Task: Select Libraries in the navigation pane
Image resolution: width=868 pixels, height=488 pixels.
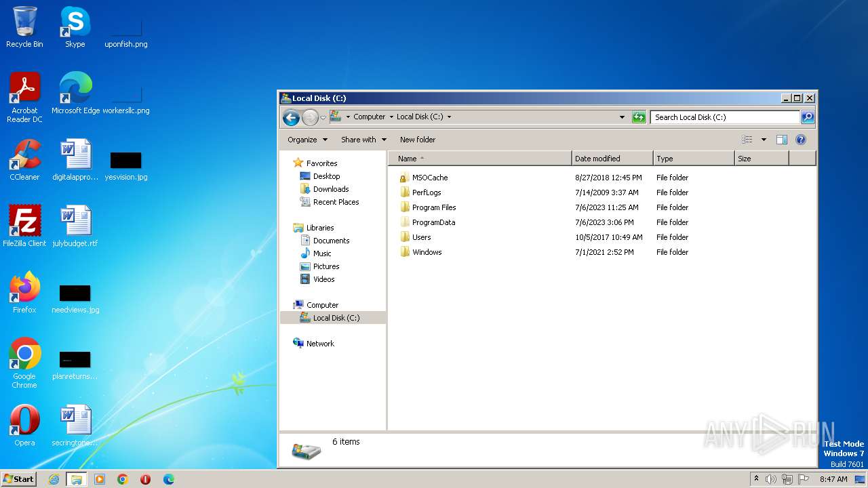Action: [320, 228]
